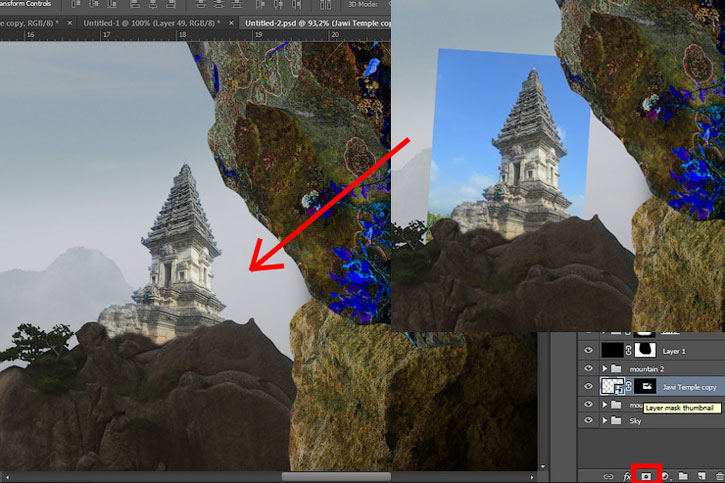This screenshot has width=725, height=483.
Task: Select the Layer 1 mask thumbnail
Action: tap(645, 350)
